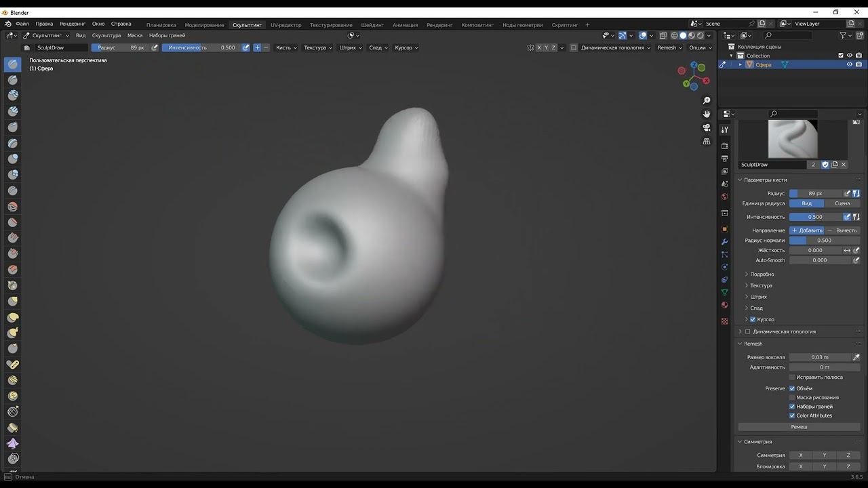Hide the Сфера object in viewport
This screenshot has width=868, height=488.
pyautogui.click(x=849, y=64)
